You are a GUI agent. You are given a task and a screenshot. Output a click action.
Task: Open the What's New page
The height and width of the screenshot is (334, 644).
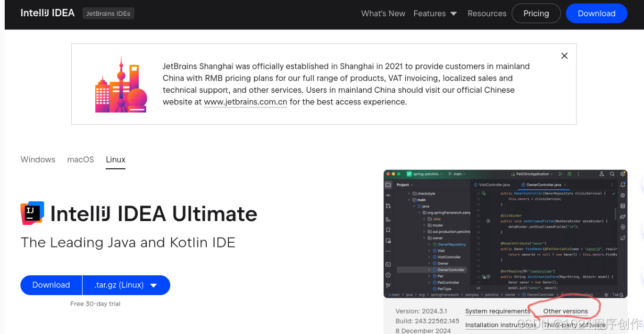383,14
